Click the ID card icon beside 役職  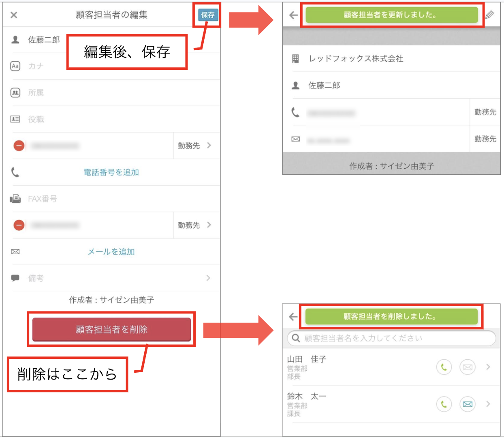(15, 119)
